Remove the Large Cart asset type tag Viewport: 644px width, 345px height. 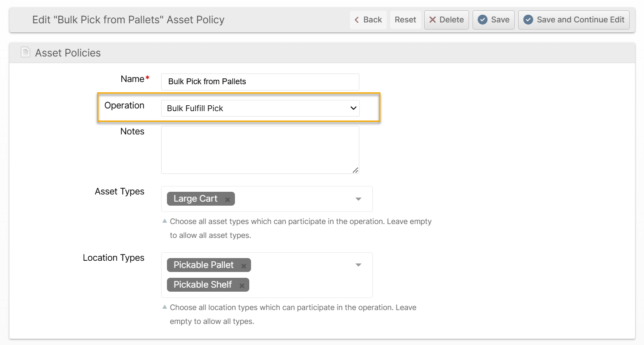coord(227,199)
